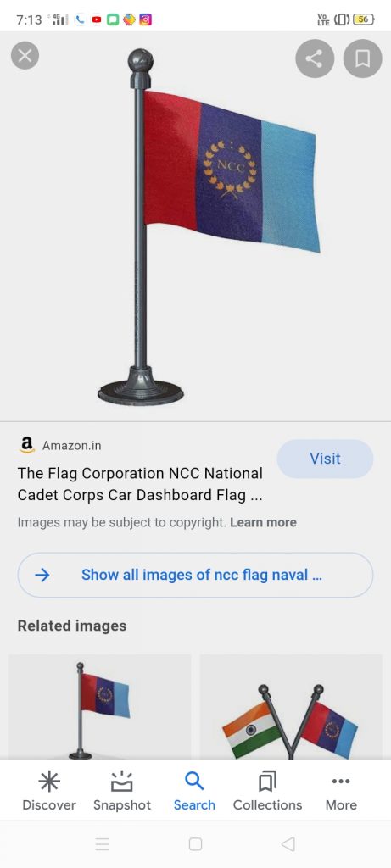Open the Collections tab
Viewport: 391px width, 868px height.
[x=267, y=791]
